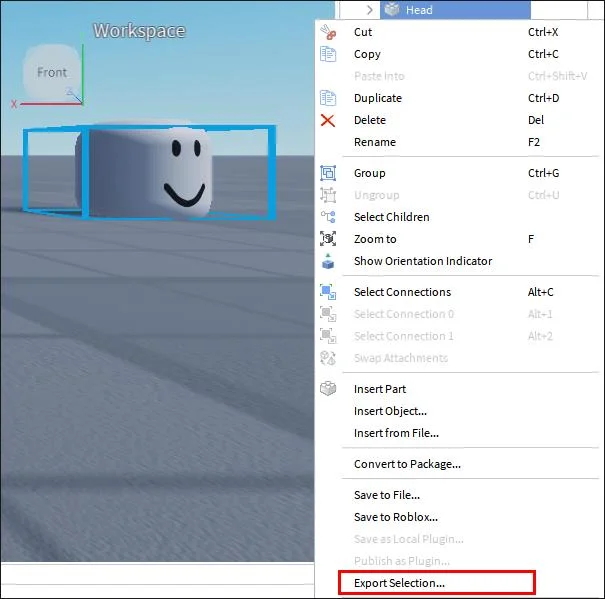Screen dimensions: 605x599
Task: Click the Front face of view cube
Action: pyautogui.click(x=52, y=72)
